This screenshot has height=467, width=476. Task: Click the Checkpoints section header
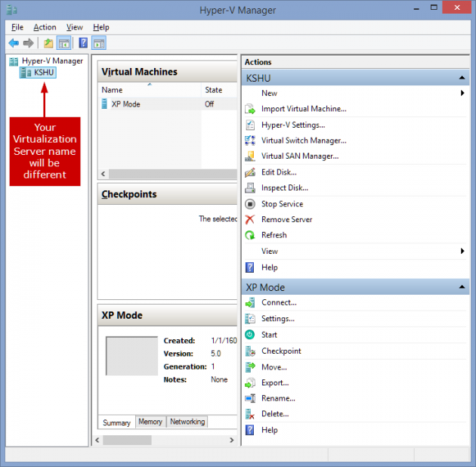click(168, 194)
